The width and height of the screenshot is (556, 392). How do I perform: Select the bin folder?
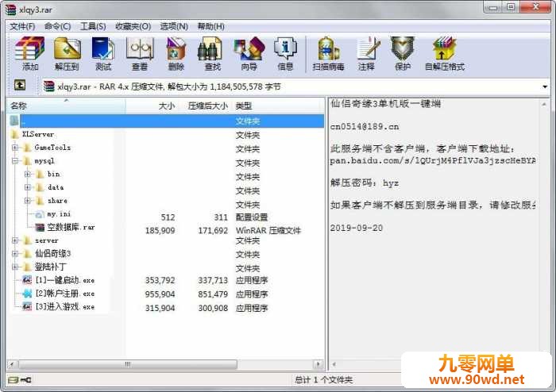[x=53, y=175]
